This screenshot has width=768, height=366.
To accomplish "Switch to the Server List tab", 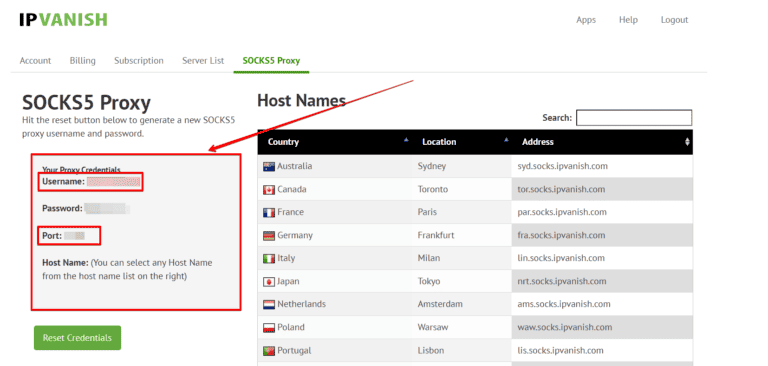I will pyautogui.click(x=203, y=61).
